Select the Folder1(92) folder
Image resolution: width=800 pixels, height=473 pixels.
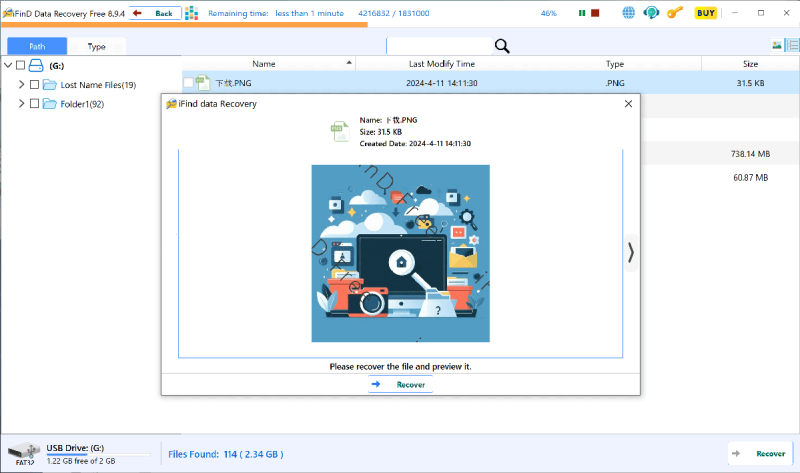82,104
